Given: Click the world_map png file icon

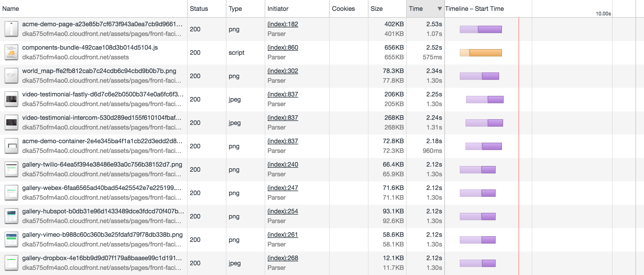Looking at the screenshot, I should [11, 76].
